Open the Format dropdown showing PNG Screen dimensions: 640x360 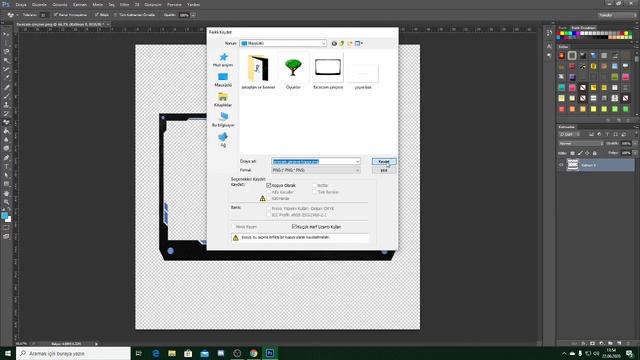coord(316,170)
